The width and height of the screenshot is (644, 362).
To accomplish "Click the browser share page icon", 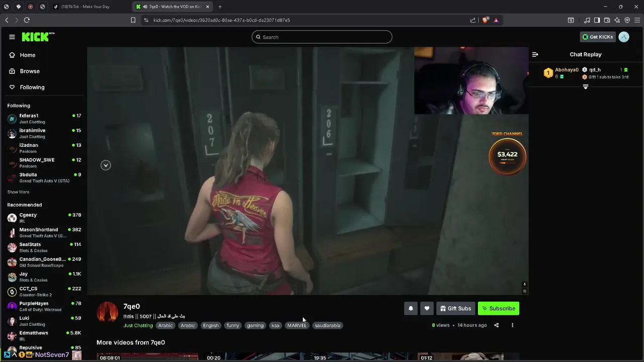I will tap(473, 20).
